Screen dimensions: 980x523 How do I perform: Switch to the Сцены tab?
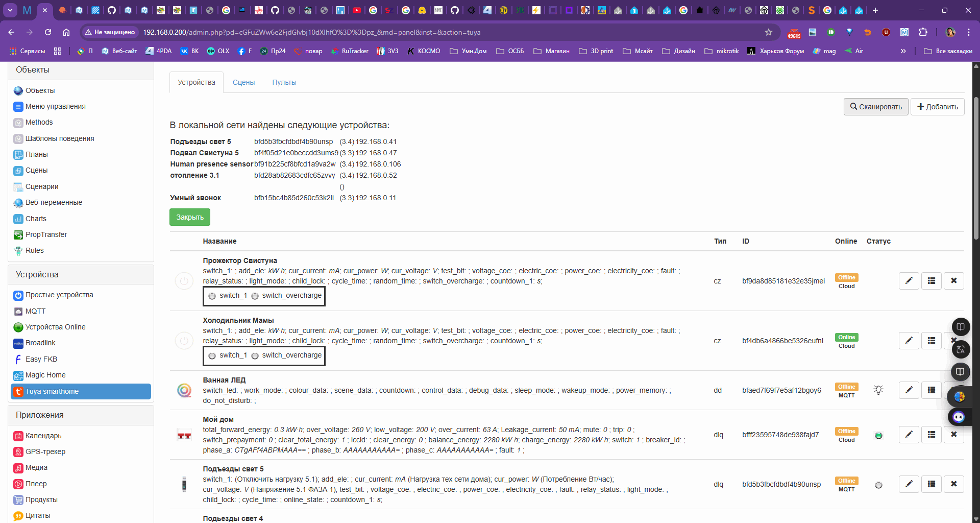tap(243, 82)
